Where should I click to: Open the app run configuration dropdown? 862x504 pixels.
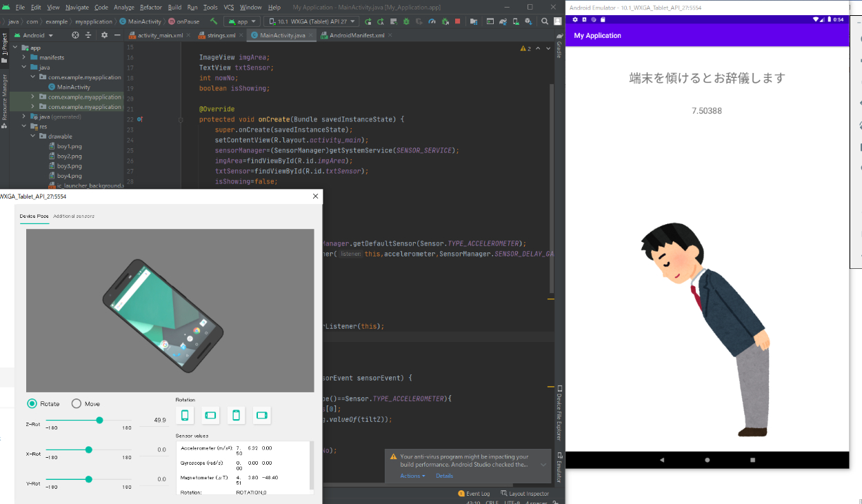tap(241, 21)
